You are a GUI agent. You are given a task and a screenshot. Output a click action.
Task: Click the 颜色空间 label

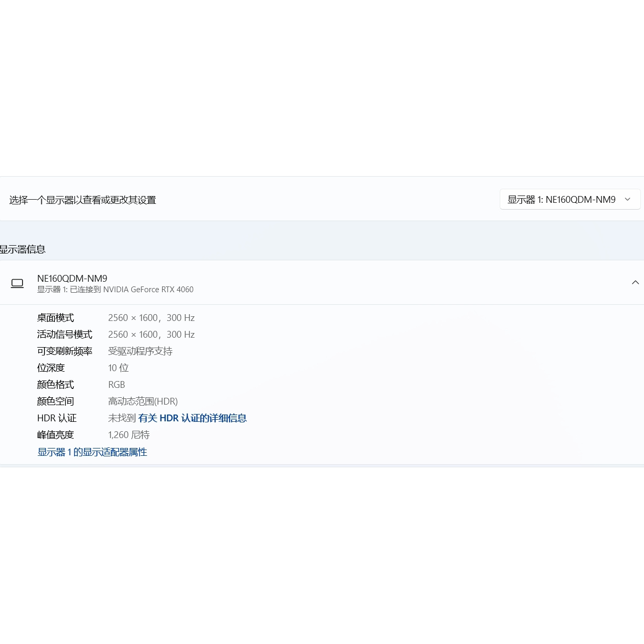pyautogui.click(x=55, y=401)
